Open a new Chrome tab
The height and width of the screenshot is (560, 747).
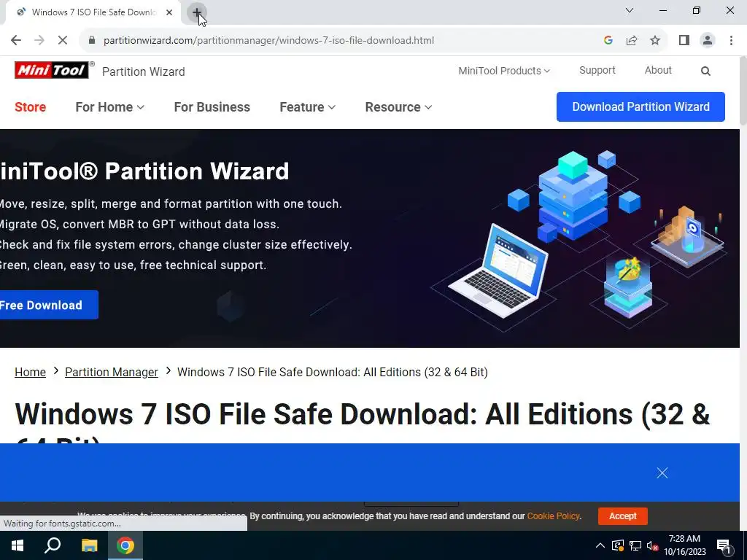(197, 12)
